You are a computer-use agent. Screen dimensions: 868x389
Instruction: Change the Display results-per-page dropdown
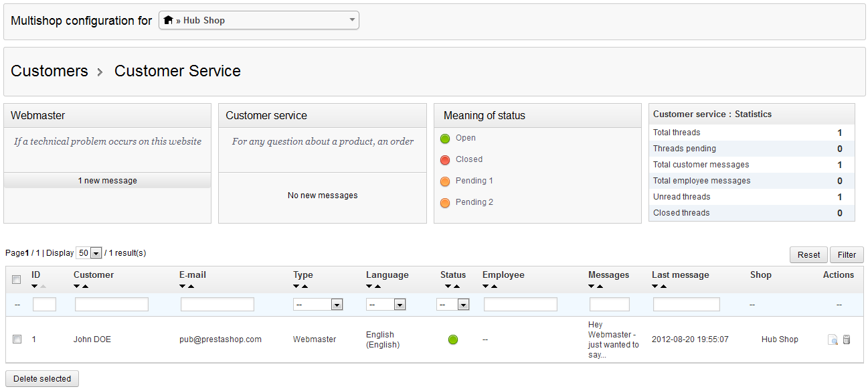pyautogui.click(x=88, y=253)
